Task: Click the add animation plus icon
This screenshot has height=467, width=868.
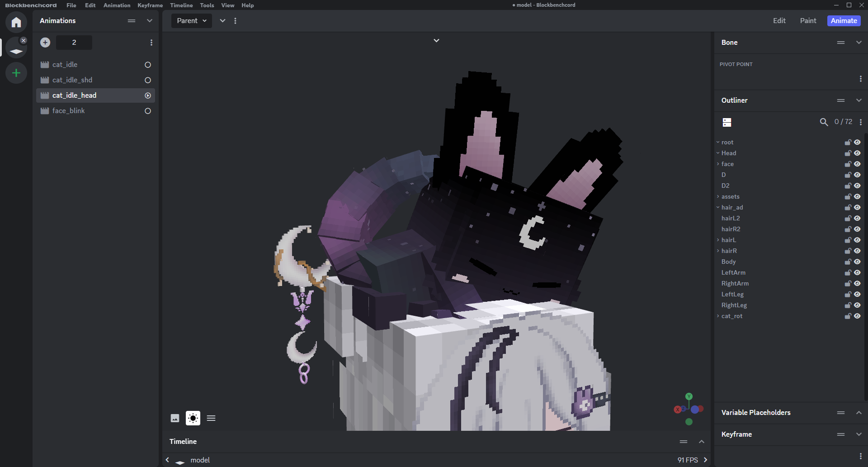Action: coord(45,43)
